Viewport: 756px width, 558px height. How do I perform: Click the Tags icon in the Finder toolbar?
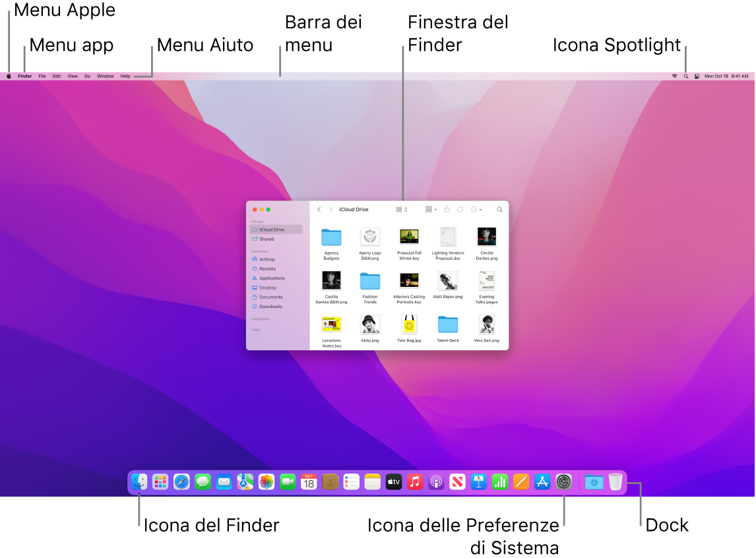point(460,209)
